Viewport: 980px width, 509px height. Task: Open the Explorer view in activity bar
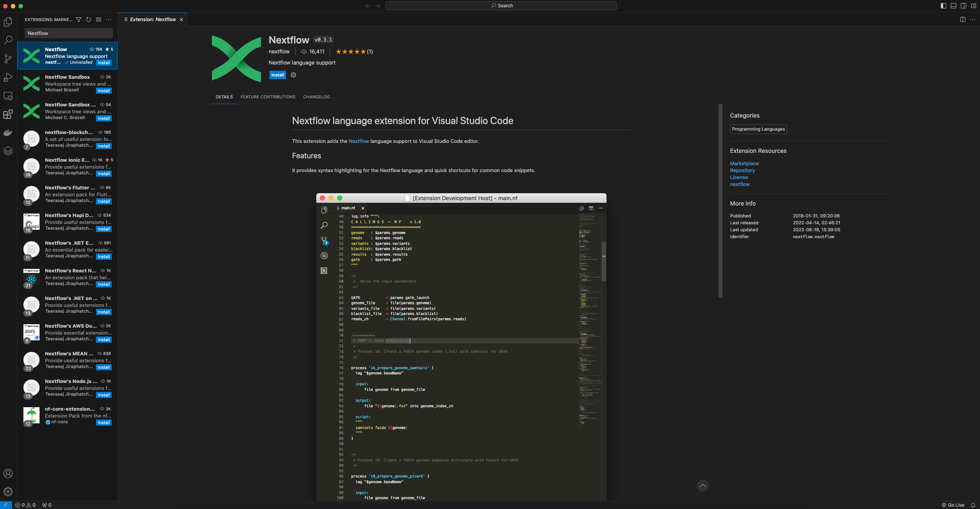pos(8,22)
